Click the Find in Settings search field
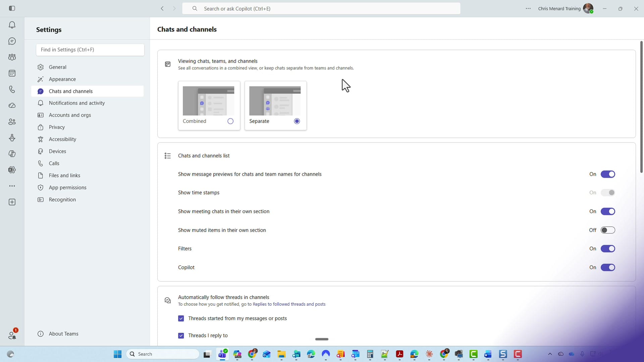This screenshot has height=362, width=644. (x=90, y=50)
